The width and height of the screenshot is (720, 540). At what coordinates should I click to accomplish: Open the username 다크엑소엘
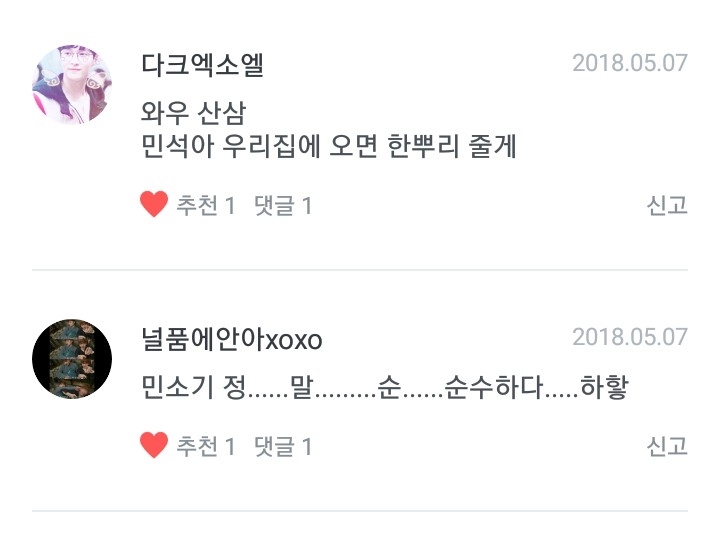pos(202,65)
